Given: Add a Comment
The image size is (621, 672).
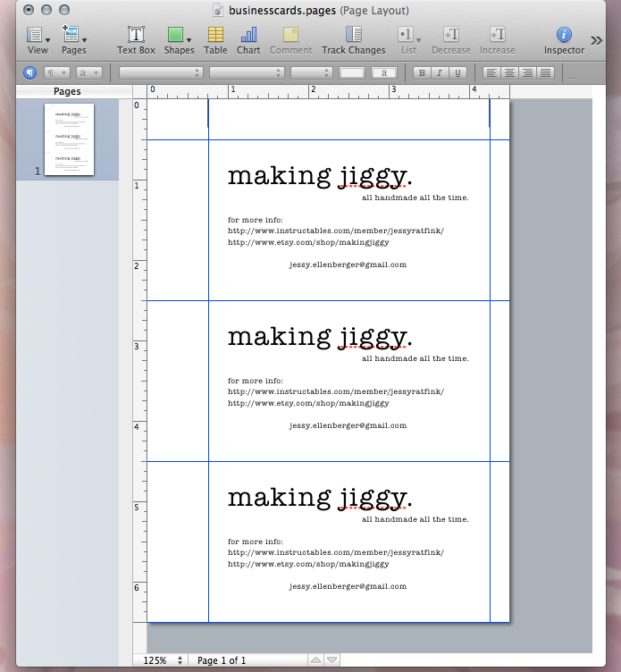Looking at the screenshot, I should (x=290, y=41).
